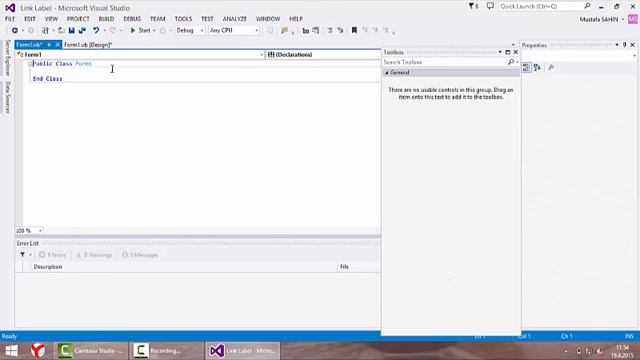Toggle the 0 Messages filter button
The image size is (640, 360).
(x=140, y=255)
